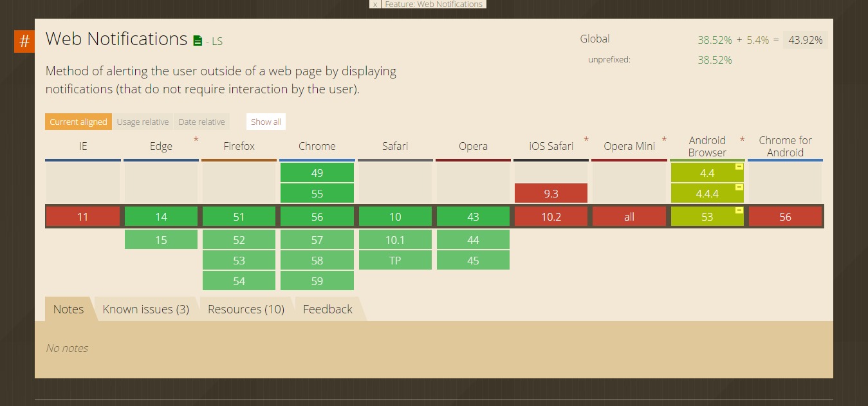Click the orange hash permalink icon
This screenshot has height=406, width=868.
pyautogui.click(x=24, y=41)
